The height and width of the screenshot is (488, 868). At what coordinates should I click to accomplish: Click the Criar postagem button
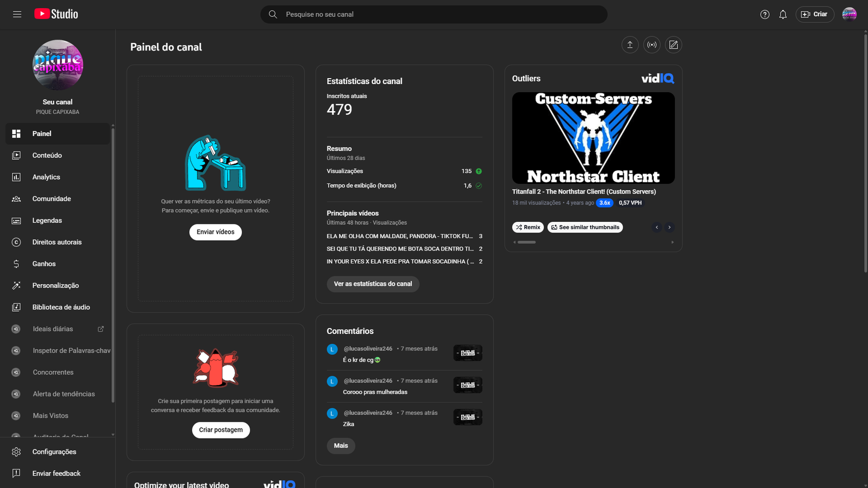click(x=221, y=430)
